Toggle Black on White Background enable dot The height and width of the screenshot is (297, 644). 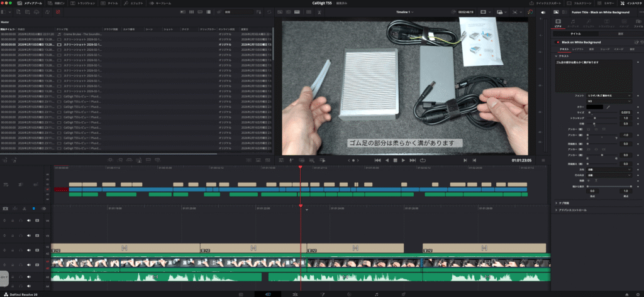click(x=558, y=42)
